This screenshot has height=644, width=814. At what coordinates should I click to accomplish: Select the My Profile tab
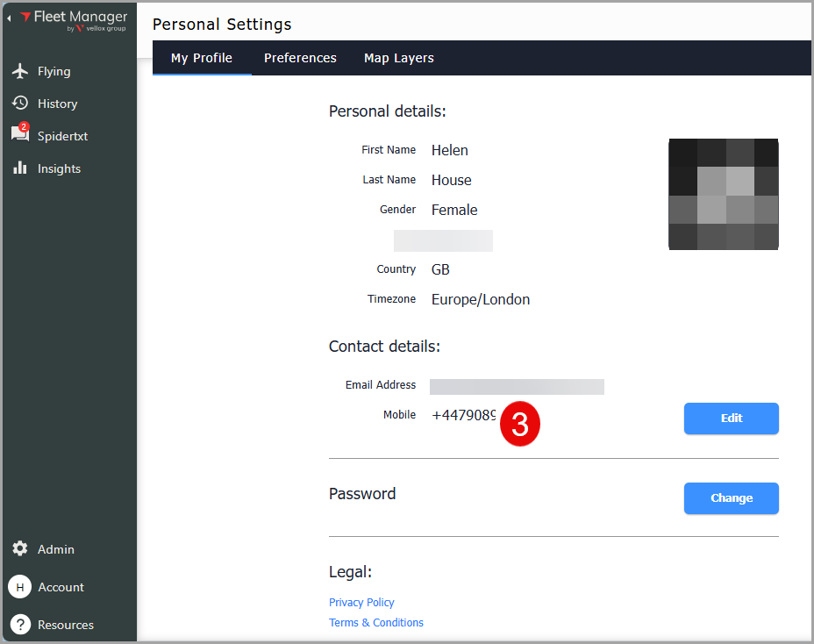point(202,58)
